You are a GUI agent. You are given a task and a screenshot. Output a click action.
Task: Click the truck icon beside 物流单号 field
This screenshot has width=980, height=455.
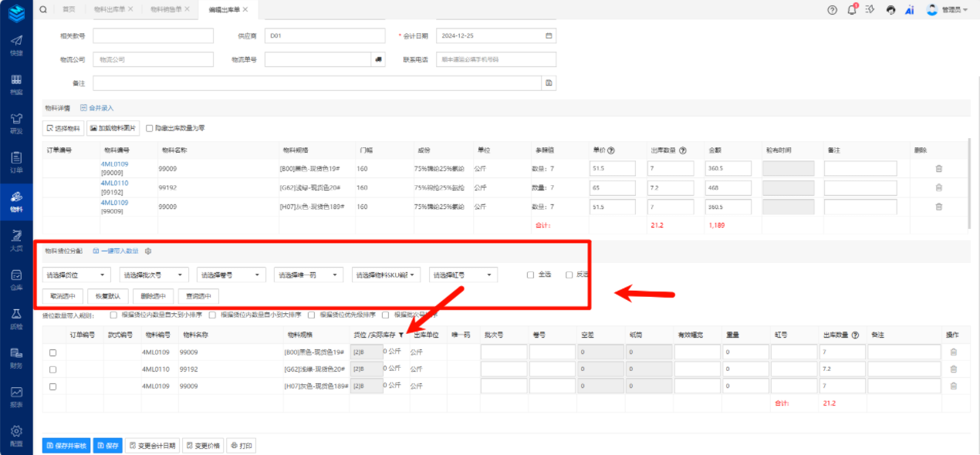(x=378, y=59)
